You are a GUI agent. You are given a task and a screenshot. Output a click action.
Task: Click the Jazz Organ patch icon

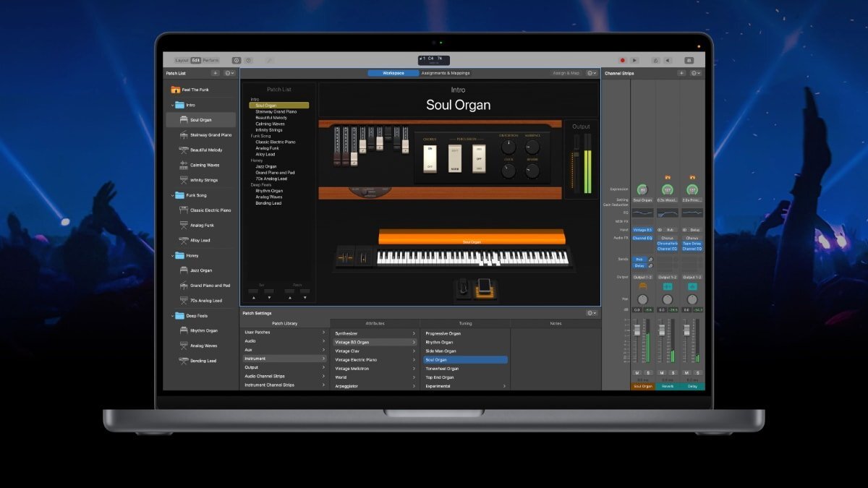(184, 270)
